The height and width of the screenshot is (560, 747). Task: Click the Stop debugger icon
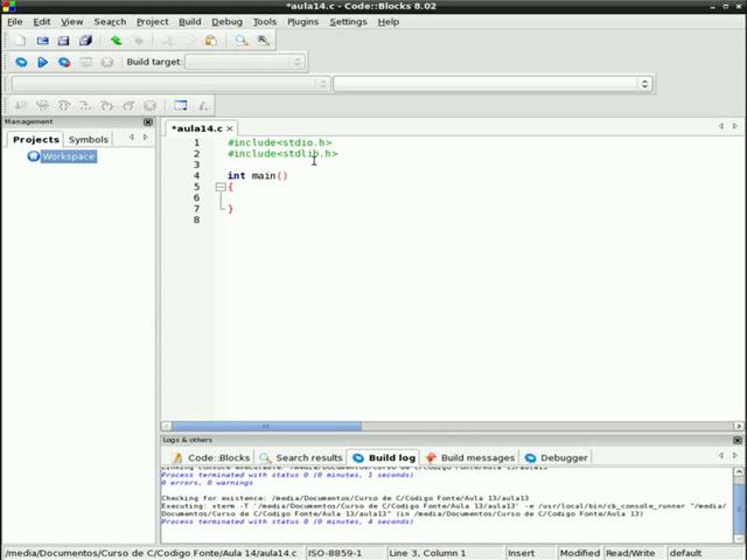(150, 106)
